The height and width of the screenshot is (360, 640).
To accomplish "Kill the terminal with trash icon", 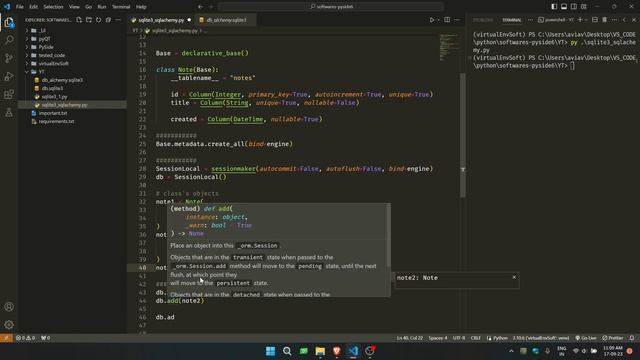I will (x=605, y=20).
